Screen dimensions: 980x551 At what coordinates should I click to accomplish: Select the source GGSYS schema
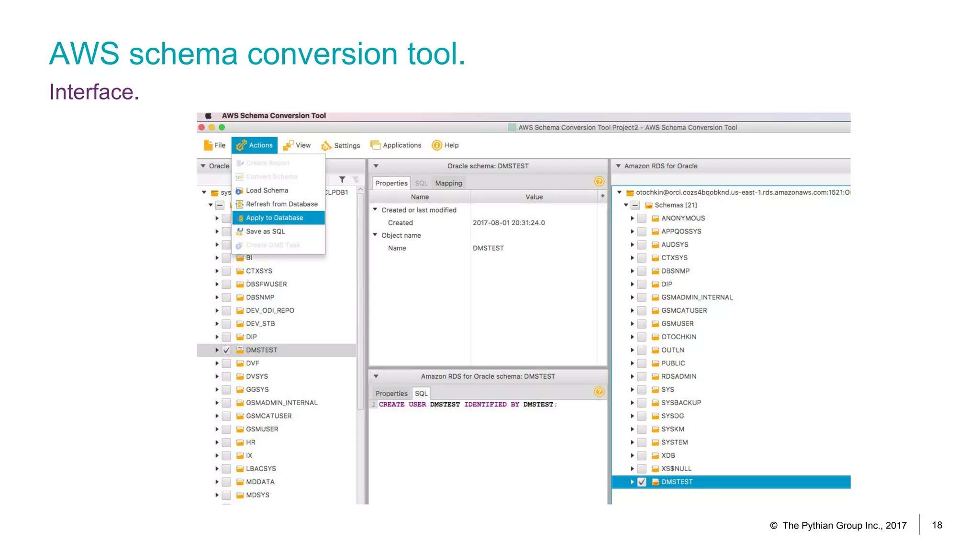(257, 390)
